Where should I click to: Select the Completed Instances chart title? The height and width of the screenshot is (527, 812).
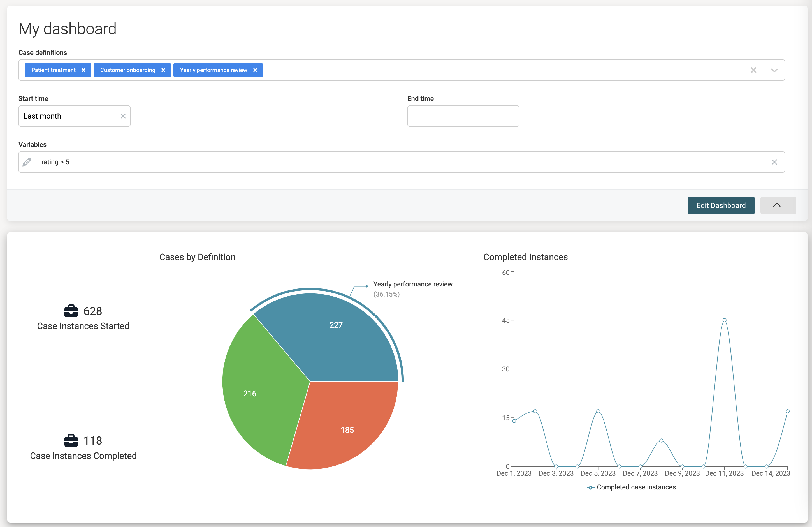coord(525,257)
